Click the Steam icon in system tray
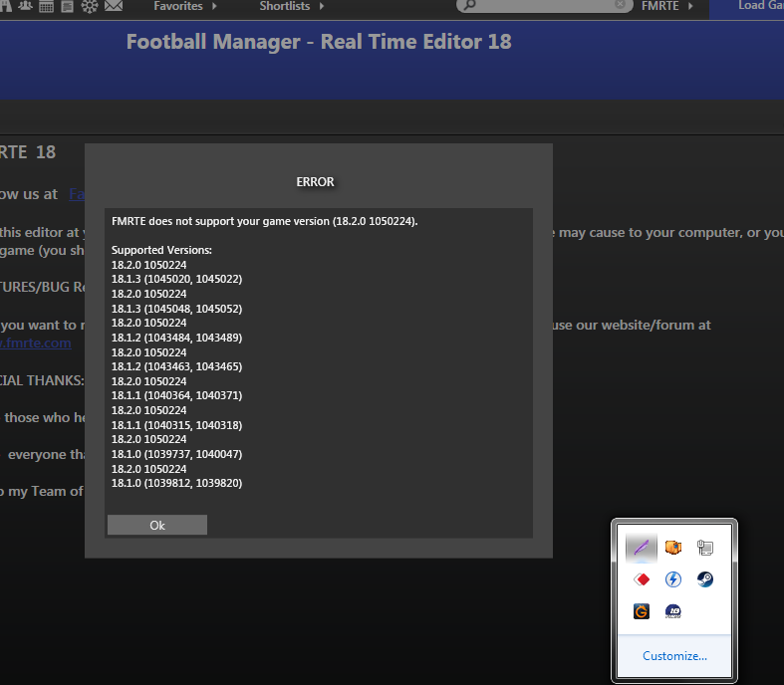The height and width of the screenshot is (685, 784). pyautogui.click(x=704, y=579)
